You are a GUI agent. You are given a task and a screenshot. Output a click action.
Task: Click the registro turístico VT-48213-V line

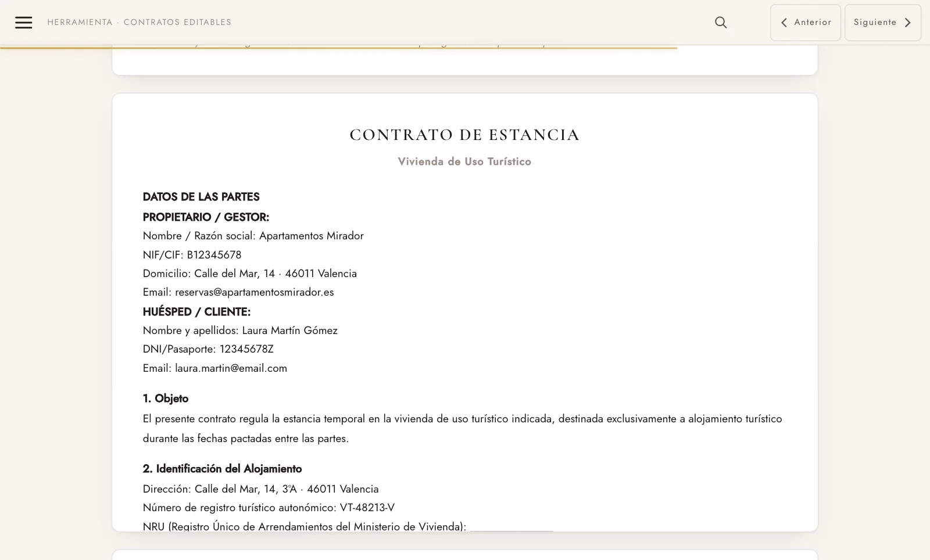(x=269, y=508)
